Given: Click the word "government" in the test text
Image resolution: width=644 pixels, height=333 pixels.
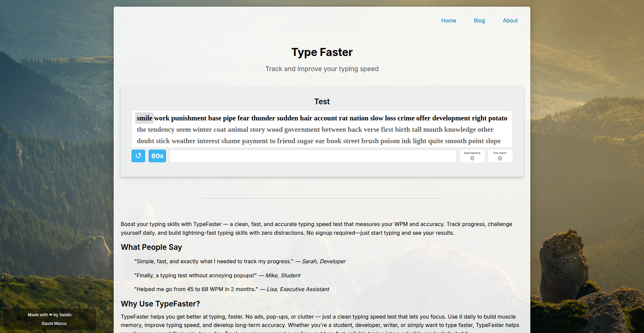Looking at the screenshot, I should (x=302, y=129).
